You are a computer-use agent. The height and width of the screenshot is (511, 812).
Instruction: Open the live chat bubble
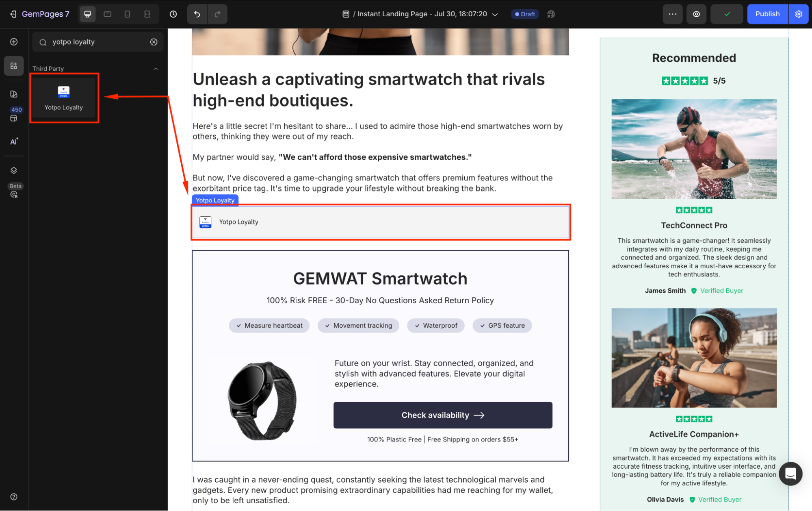pyautogui.click(x=790, y=474)
